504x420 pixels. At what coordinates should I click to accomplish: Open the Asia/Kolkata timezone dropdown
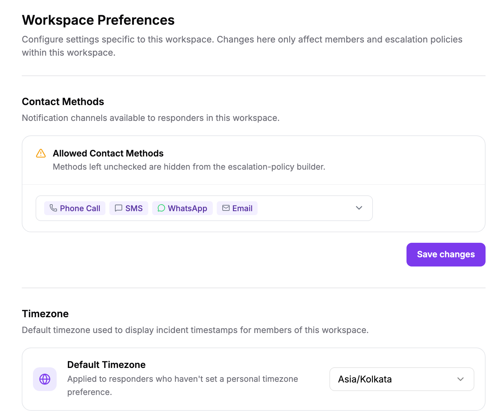[402, 379]
